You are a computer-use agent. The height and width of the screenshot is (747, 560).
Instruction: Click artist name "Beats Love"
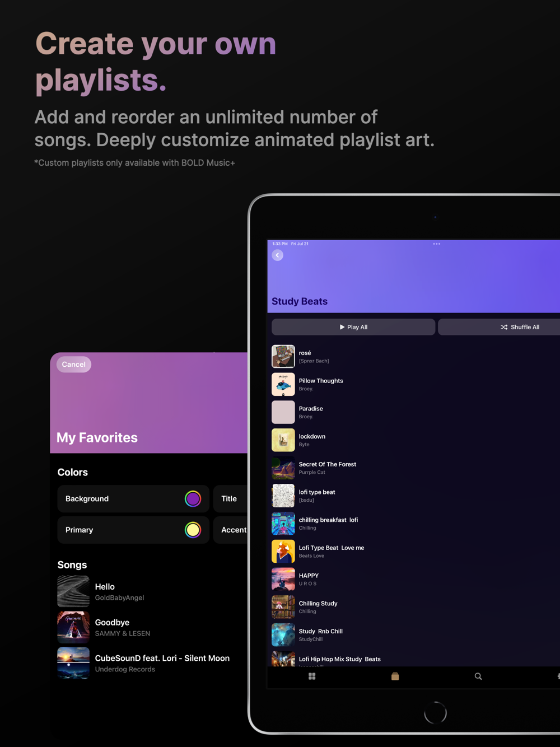[311, 556]
